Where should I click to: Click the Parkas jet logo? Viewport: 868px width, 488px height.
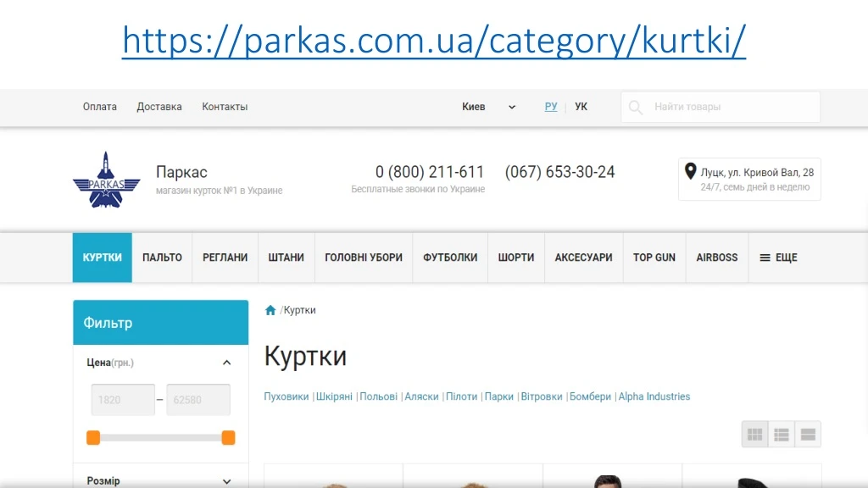pyautogui.click(x=106, y=180)
